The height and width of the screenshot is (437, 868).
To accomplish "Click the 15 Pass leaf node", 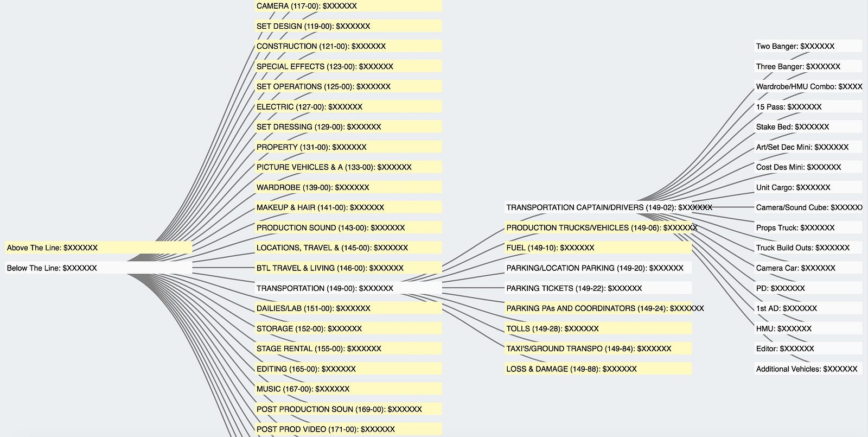I will pyautogui.click(x=808, y=107).
